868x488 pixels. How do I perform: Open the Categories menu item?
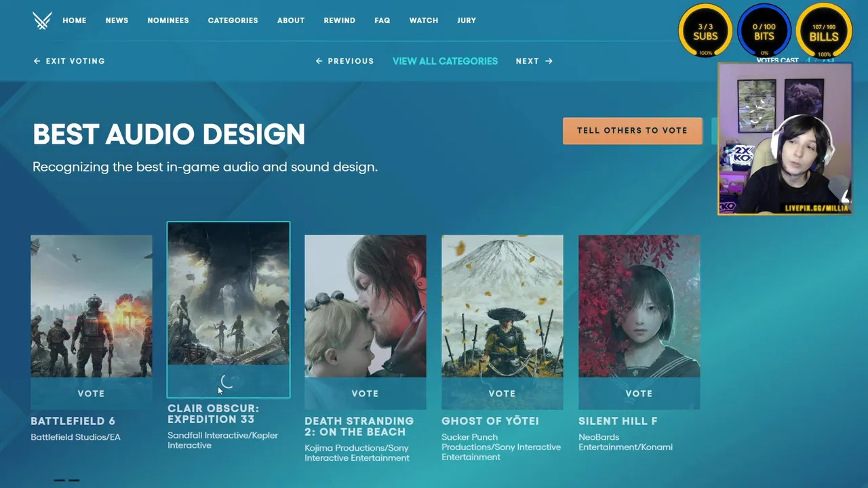point(233,20)
